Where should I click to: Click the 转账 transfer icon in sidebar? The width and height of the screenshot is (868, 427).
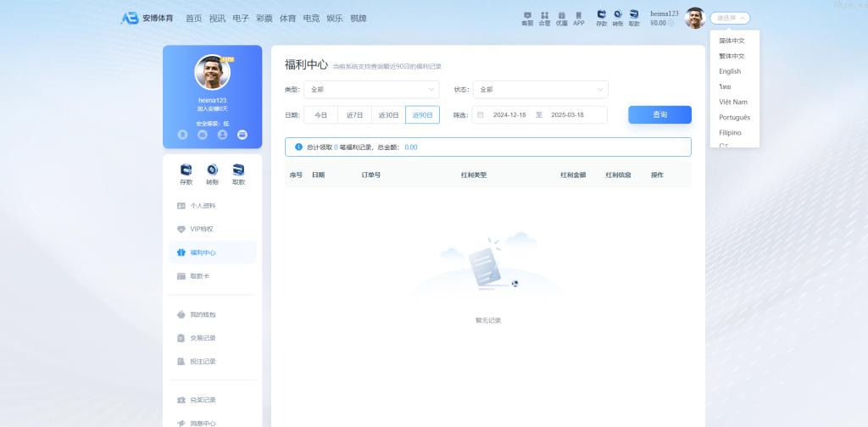(x=212, y=172)
